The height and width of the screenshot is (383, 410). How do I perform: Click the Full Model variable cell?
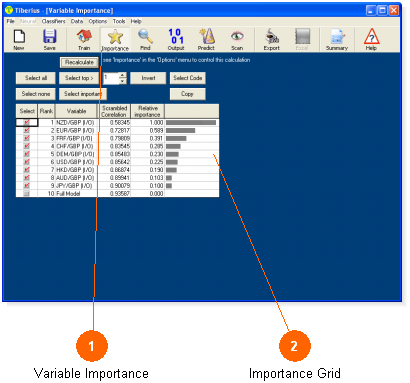point(76,193)
